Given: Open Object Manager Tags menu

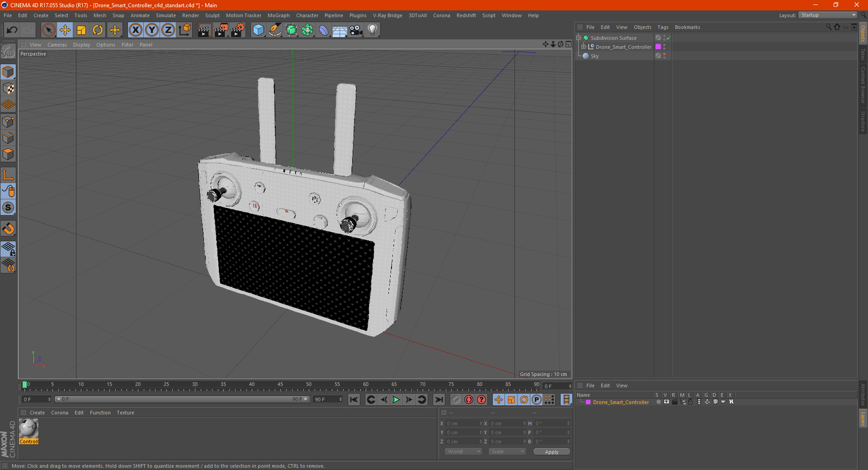Looking at the screenshot, I should pyautogui.click(x=663, y=27).
